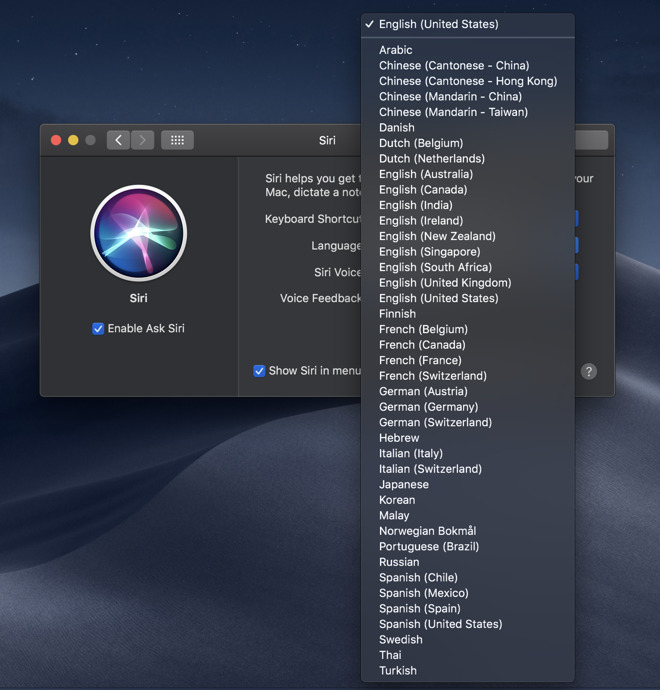660x690 pixels.
Task: Pick Spanish (Spain)
Action: [x=468, y=609]
